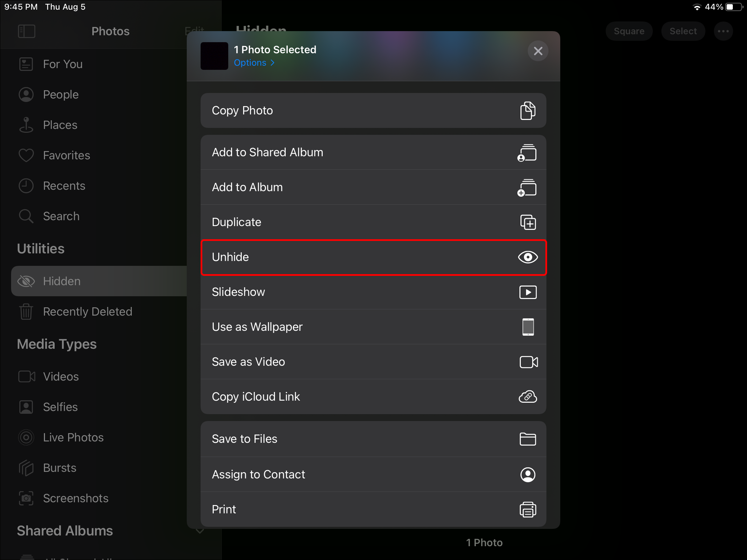Toggle the sidebar panel icon

27,31
